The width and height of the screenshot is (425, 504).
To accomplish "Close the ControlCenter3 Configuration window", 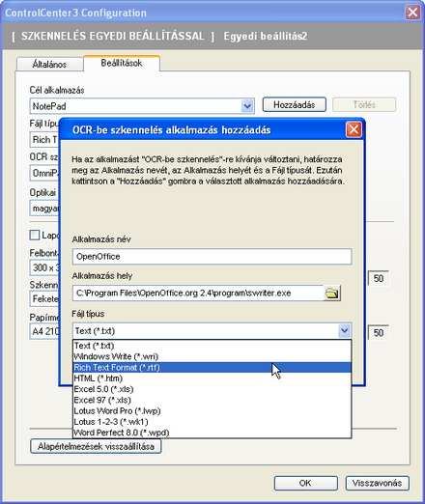I will [412, 13].
